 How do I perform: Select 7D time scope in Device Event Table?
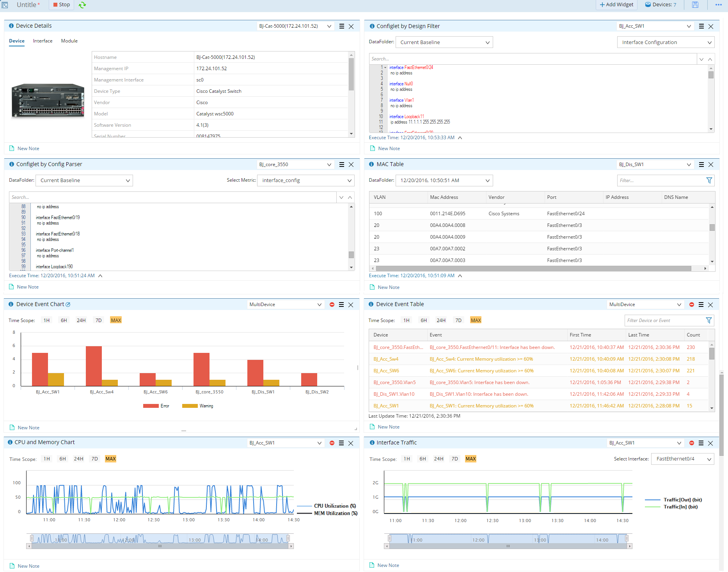tap(458, 321)
